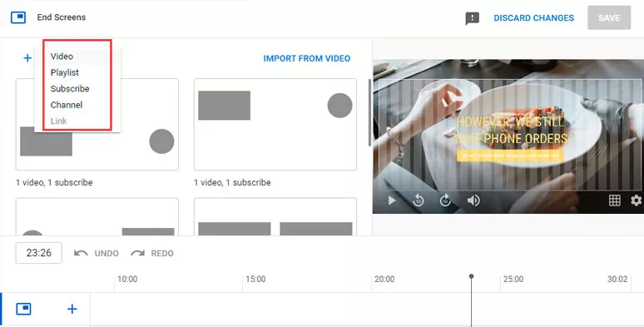The image size is (644, 327).
Task: Click DISCARD CHANGES
Action: tap(534, 18)
